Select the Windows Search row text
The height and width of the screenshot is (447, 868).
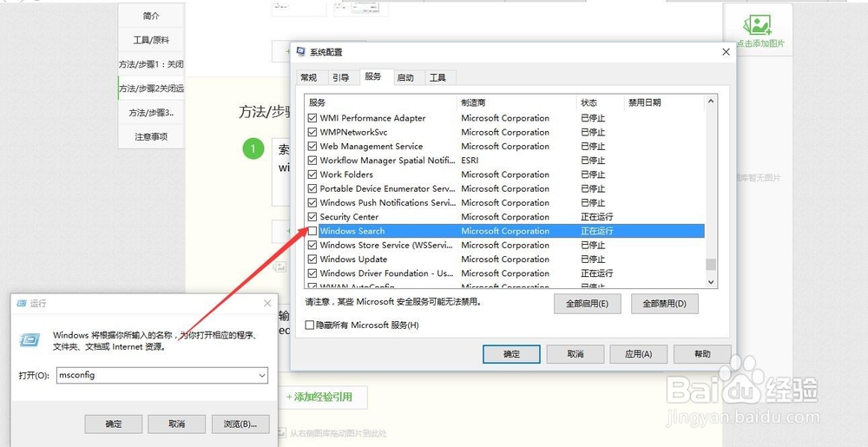point(352,231)
